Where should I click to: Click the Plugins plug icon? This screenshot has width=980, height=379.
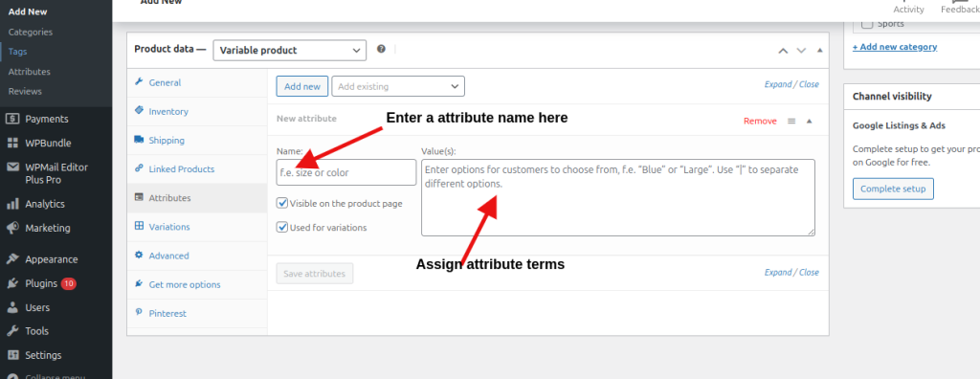12,283
